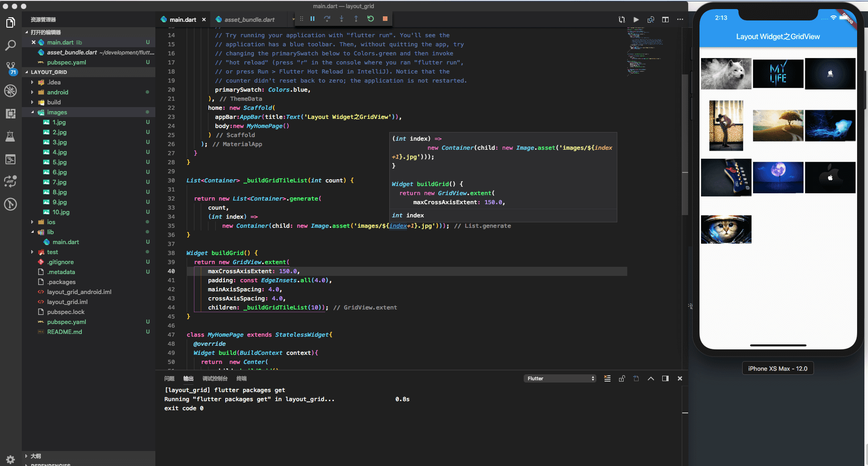Open Source Control view with 71 badge
The height and width of the screenshot is (466, 868).
pos(10,68)
